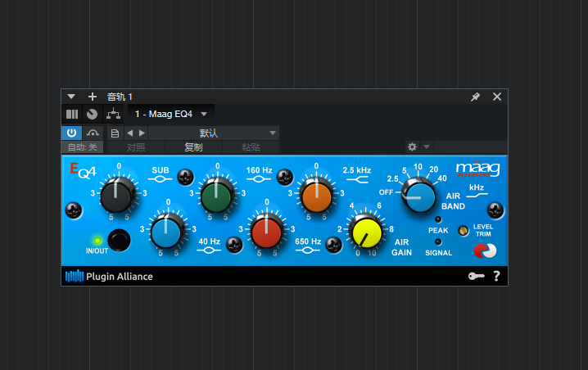The image size is (588, 370).
Task: Toggle the IN/OUT black bypass button
Action: coord(119,241)
